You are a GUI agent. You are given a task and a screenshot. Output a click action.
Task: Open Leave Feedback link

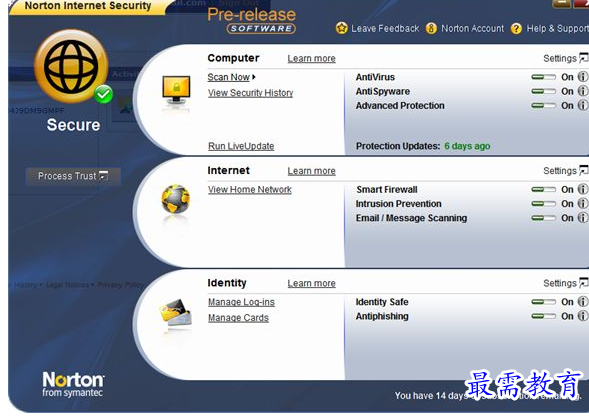click(x=385, y=29)
